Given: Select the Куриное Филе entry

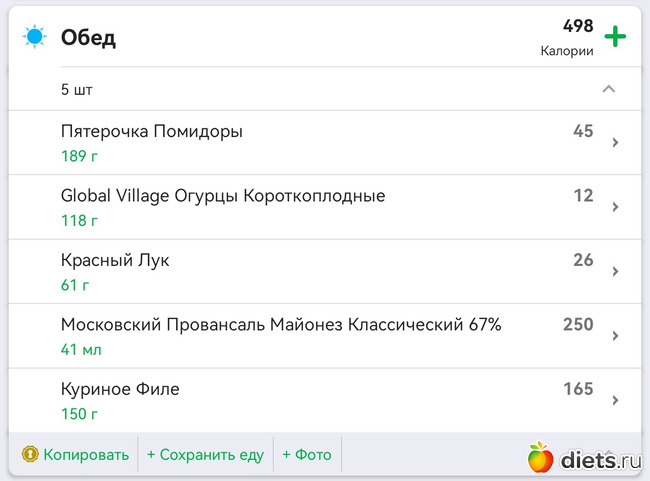Looking at the screenshot, I should click(x=120, y=389).
